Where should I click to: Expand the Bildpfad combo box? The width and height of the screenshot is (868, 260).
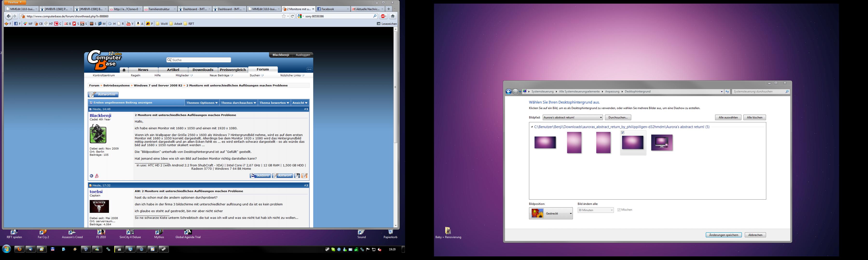601,117
